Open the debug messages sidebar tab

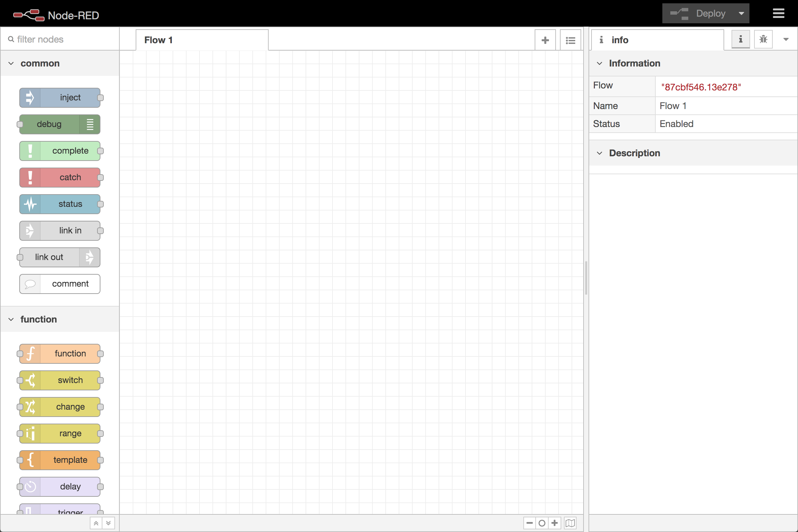pyautogui.click(x=763, y=39)
